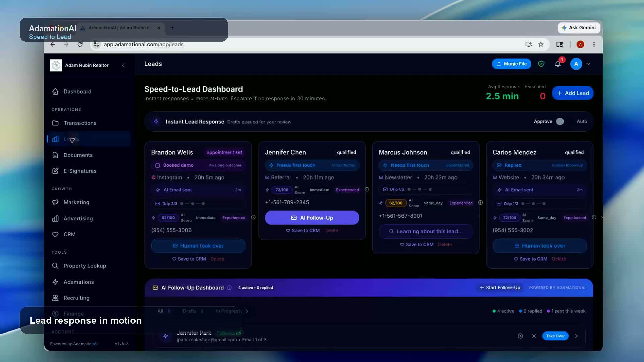Click Human took over on Carlos Mendez card

[540, 246]
